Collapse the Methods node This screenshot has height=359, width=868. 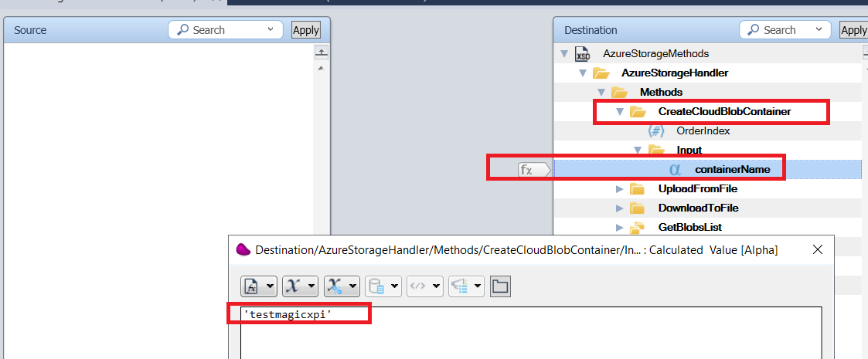coord(601,92)
